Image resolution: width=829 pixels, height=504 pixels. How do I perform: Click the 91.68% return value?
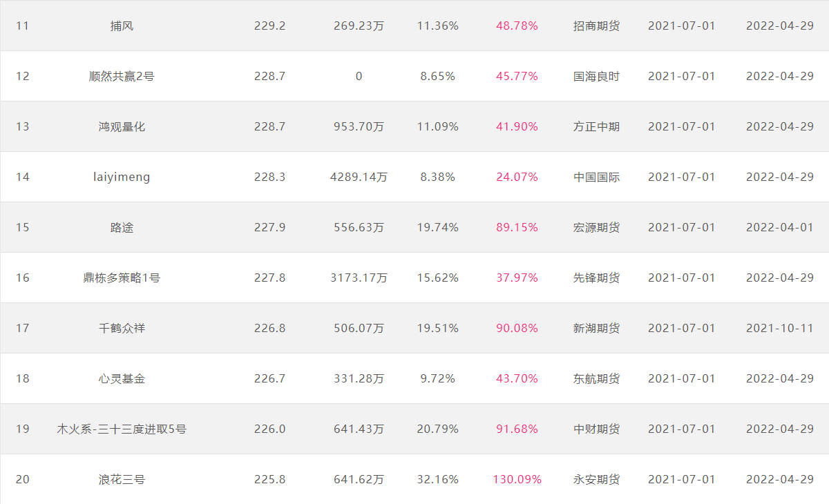[x=517, y=429]
